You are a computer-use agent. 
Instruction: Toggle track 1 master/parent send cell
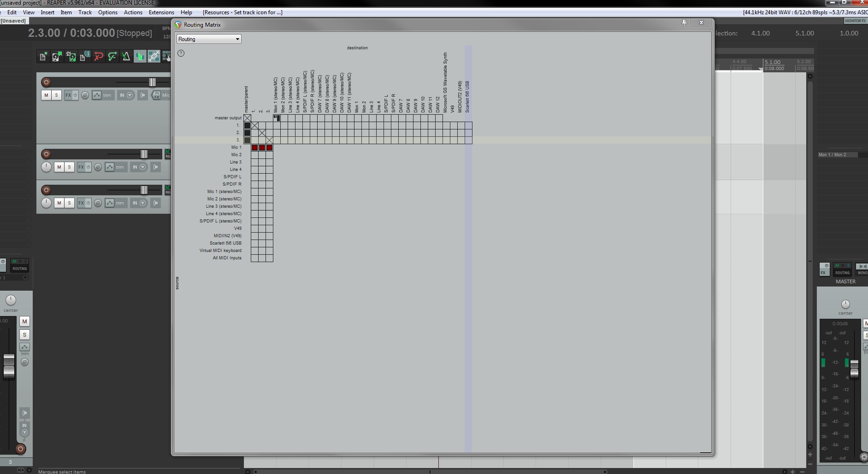tap(247, 125)
